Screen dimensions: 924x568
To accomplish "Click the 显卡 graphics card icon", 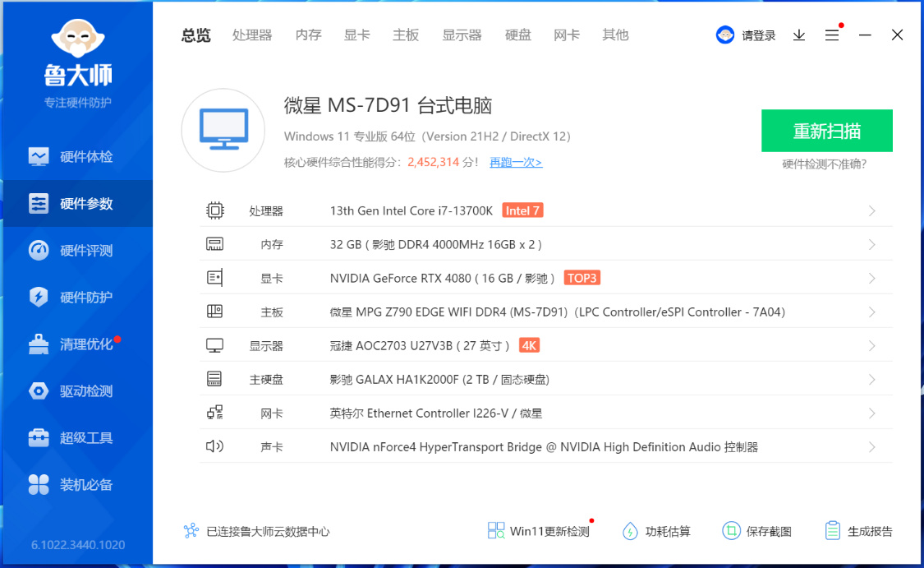I will point(215,278).
